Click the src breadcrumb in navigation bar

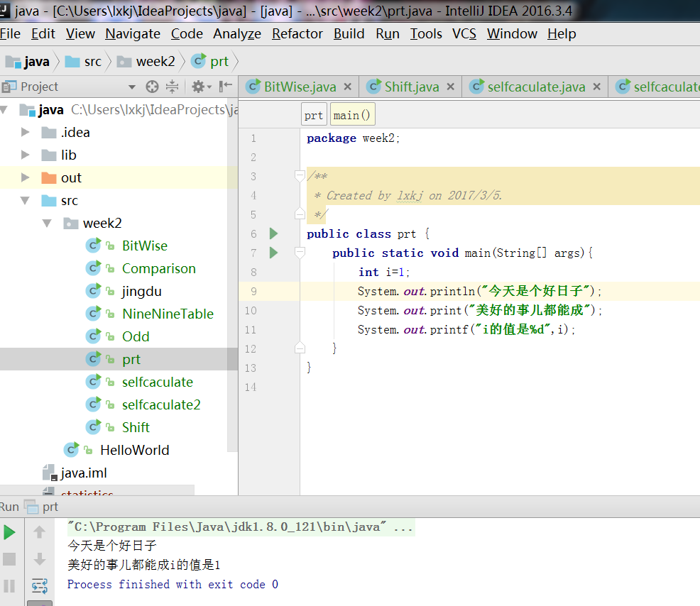click(x=84, y=61)
